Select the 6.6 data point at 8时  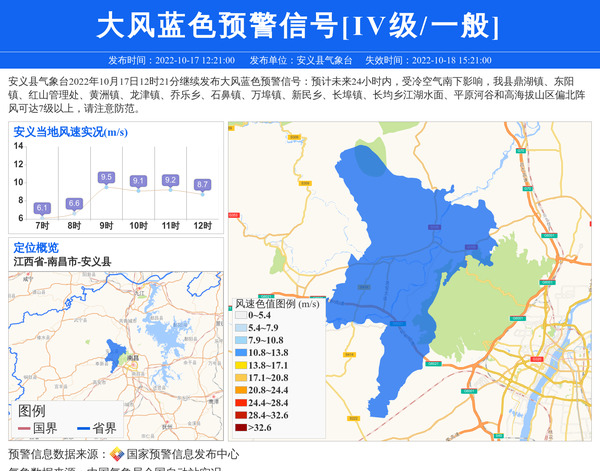74,203
